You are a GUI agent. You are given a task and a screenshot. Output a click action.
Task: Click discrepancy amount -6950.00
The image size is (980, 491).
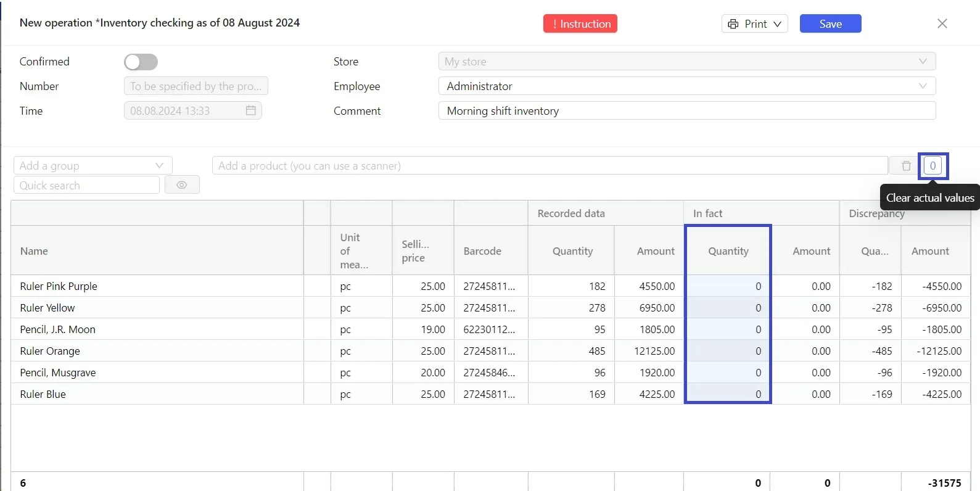pos(942,308)
